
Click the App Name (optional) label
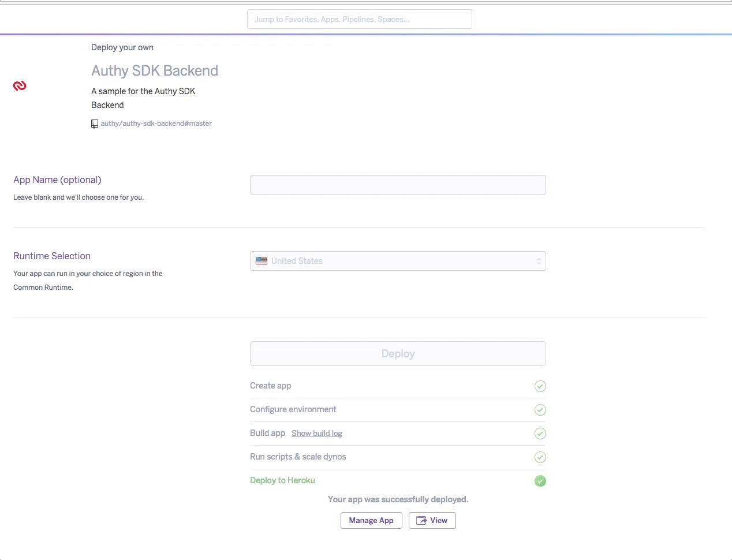click(57, 180)
